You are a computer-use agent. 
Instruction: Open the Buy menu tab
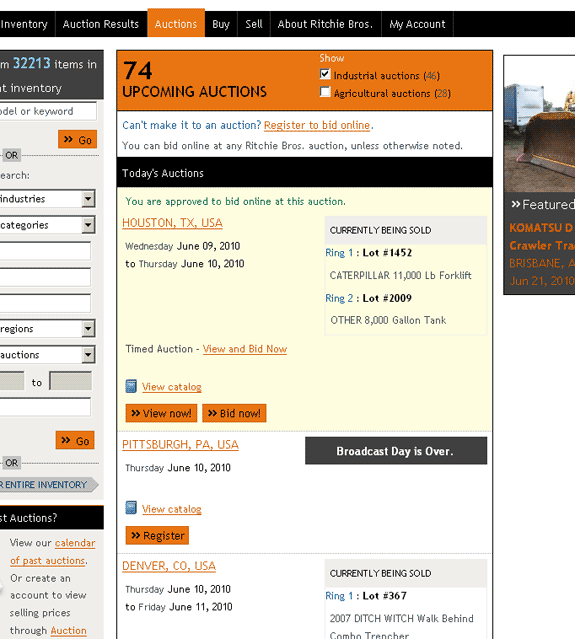click(x=221, y=24)
